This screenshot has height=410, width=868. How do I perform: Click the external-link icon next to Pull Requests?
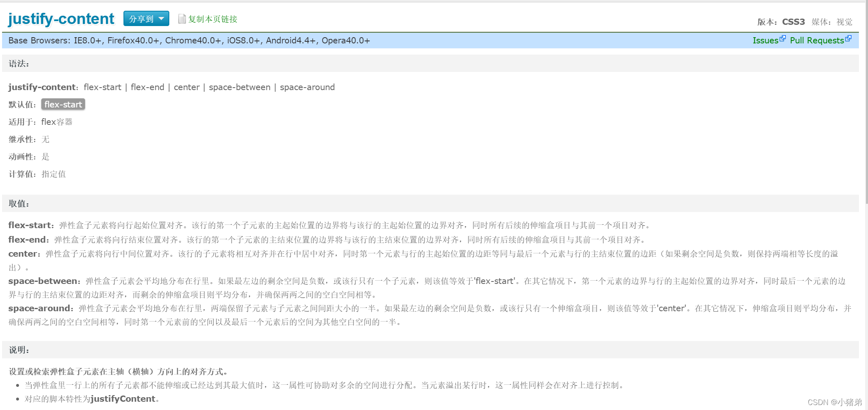point(848,38)
